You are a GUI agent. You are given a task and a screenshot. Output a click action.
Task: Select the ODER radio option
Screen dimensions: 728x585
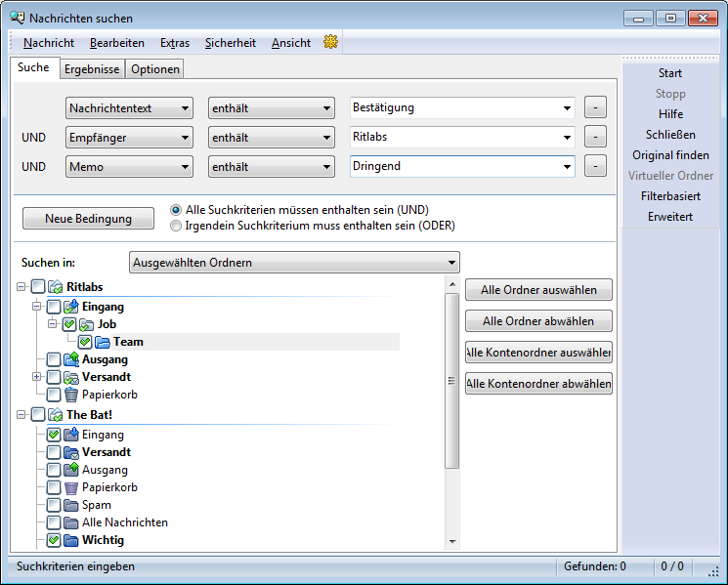[176, 226]
